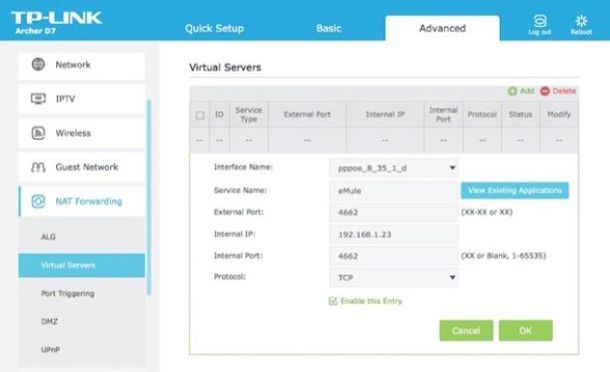This screenshot has height=372, width=610.
Task: Open the IPTV menu section
Action: 82,99
